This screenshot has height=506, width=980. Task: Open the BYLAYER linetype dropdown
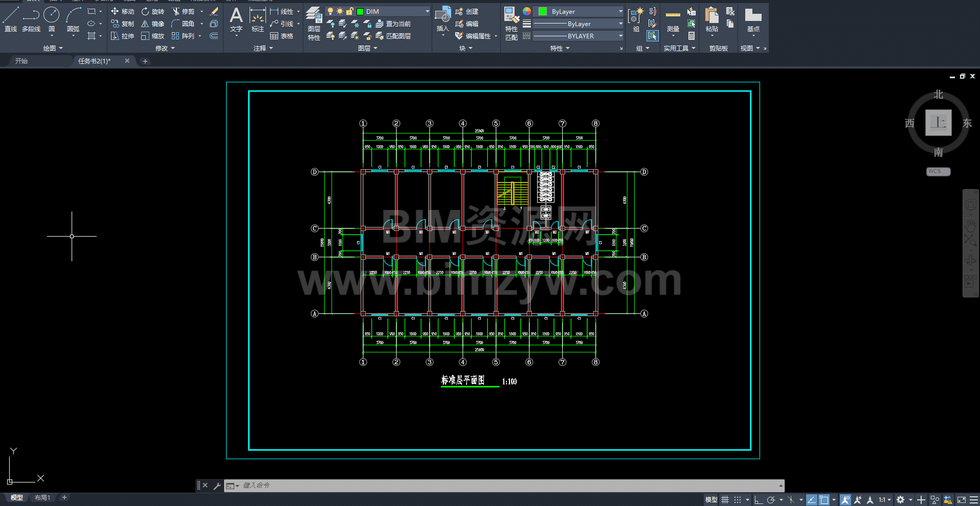(x=620, y=36)
